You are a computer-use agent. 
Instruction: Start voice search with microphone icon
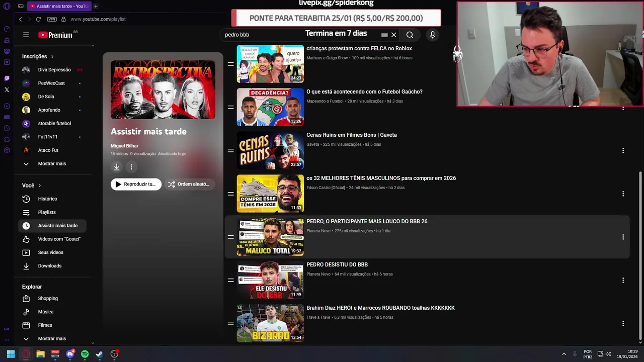coord(432,35)
